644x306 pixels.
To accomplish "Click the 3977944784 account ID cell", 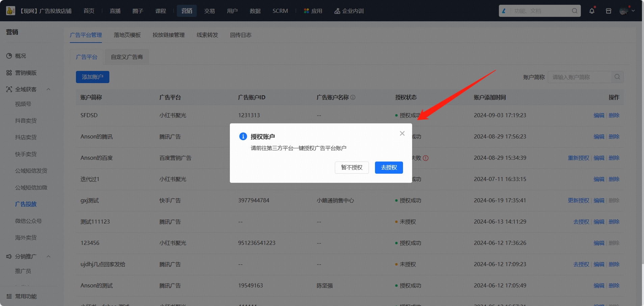I will 254,200.
